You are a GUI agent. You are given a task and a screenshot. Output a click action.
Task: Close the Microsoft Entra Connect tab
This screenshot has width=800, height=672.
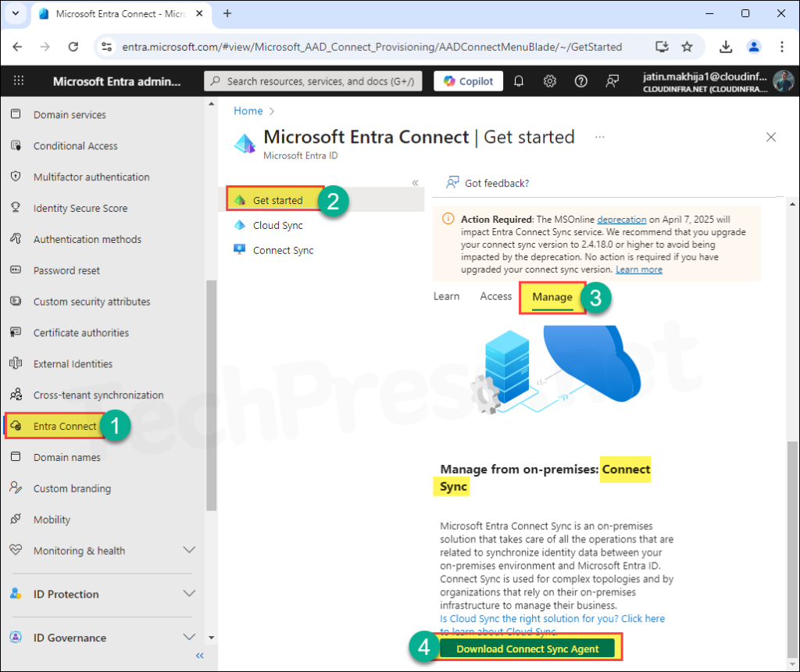(x=199, y=14)
